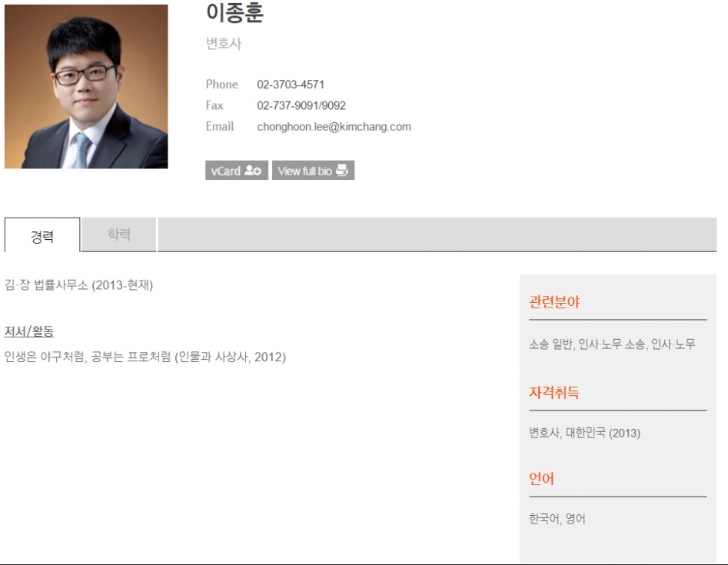Open the print-friendly bio via the printer symbol
Image resolution: width=728 pixels, height=565 pixels.
[x=344, y=170]
